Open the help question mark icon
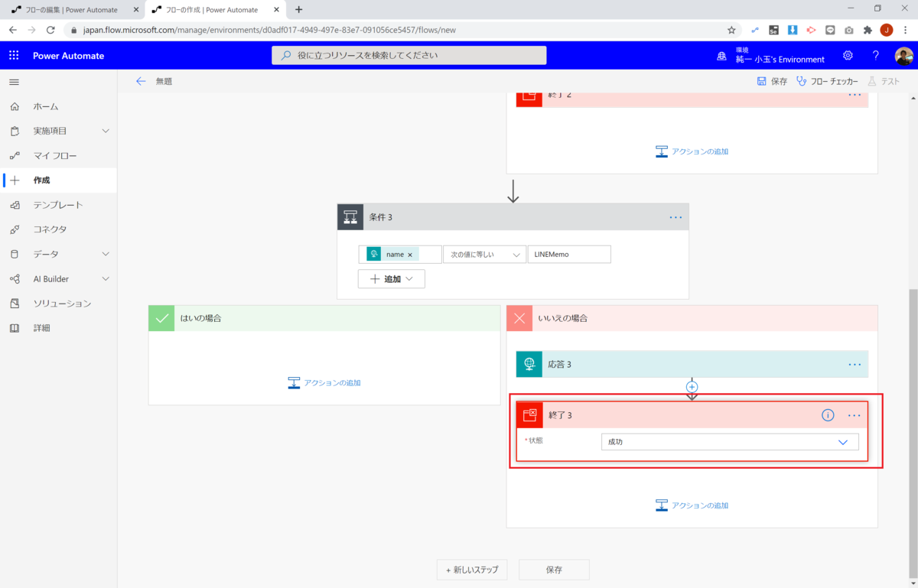Screen dimensions: 918x588 click(876, 55)
